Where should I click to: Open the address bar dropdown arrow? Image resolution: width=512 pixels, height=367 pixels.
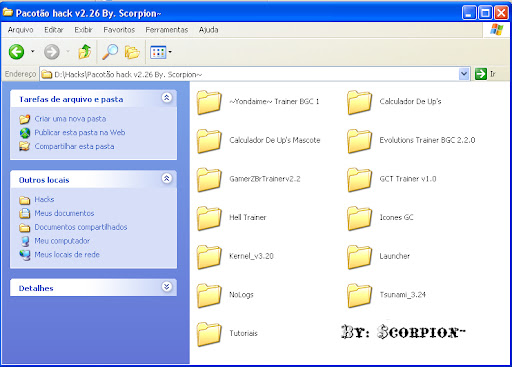pos(464,74)
